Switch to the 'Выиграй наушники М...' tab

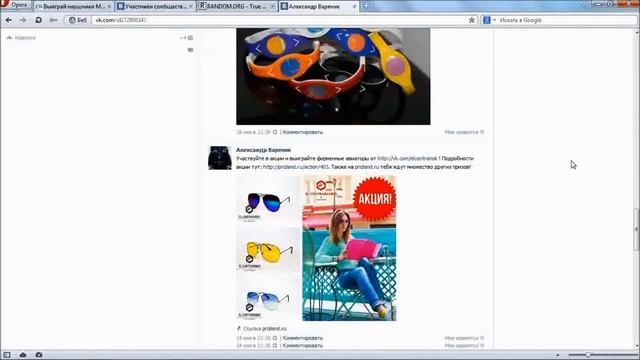73,7
